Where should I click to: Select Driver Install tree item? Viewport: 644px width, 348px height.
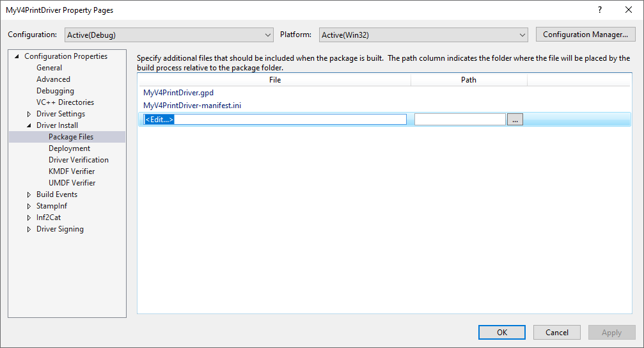57,125
